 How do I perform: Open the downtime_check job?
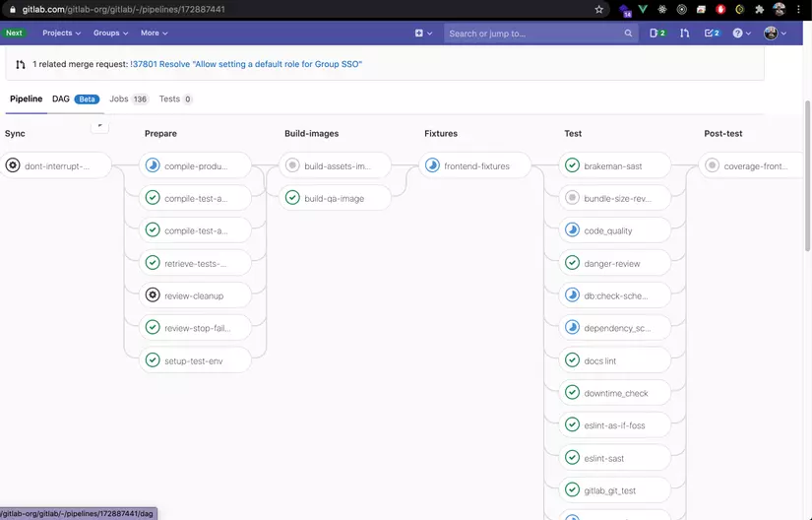615,393
